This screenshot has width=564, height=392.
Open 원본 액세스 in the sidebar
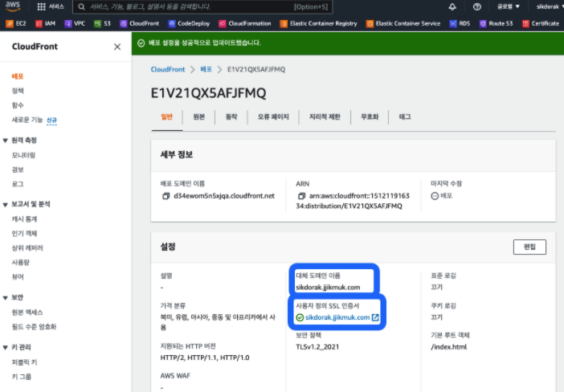click(27, 312)
